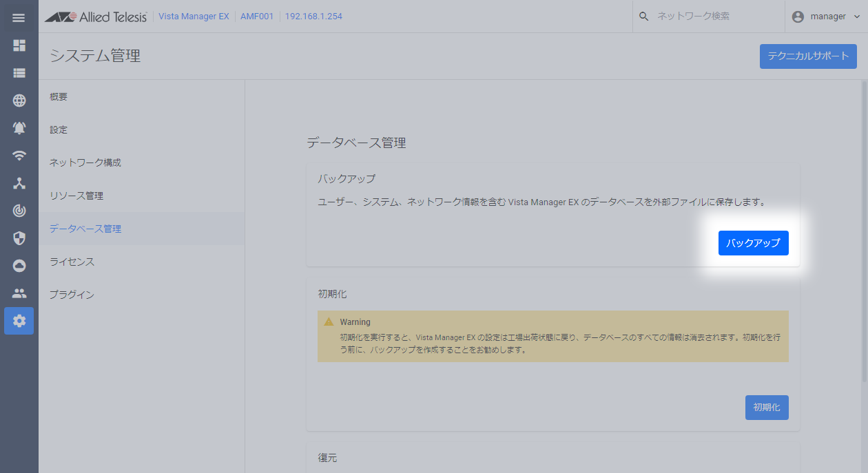Open 設定 in the side menu
The width and height of the screenshot is (868, 473).
59,130
